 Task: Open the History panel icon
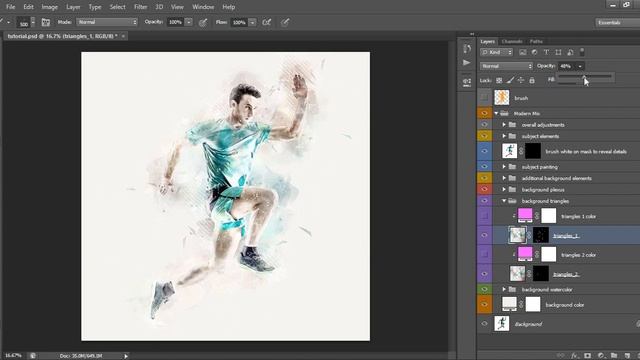(467, 49)
